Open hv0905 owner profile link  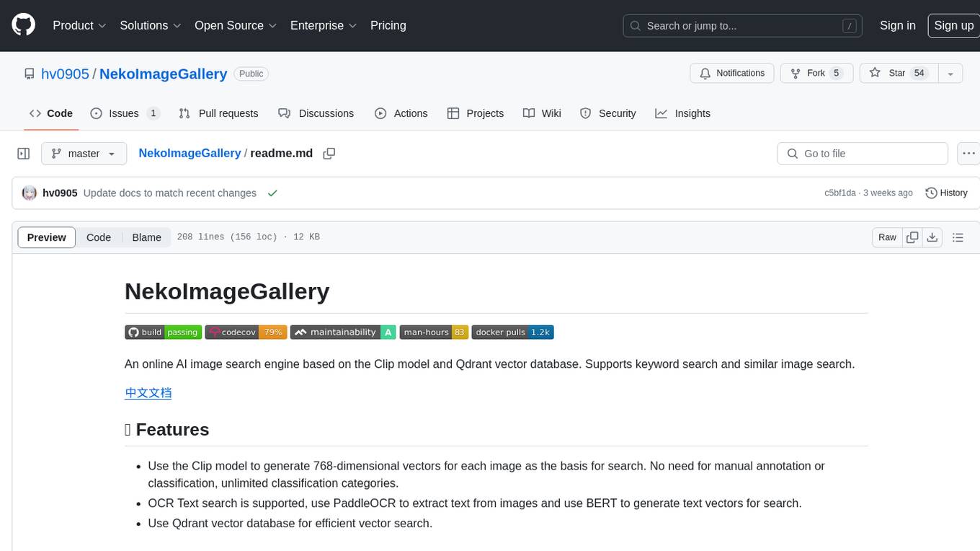coord(66,74)
